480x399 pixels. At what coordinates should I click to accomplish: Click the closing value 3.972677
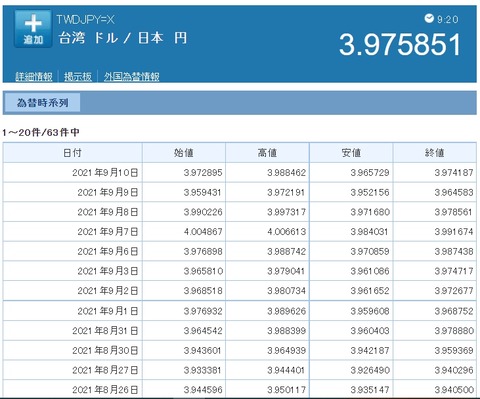pos(454,291)
